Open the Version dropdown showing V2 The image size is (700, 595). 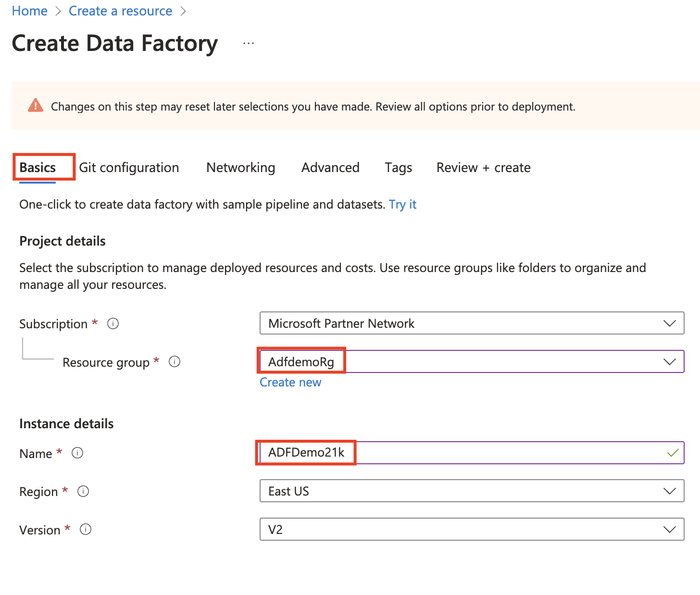point(471,530)
